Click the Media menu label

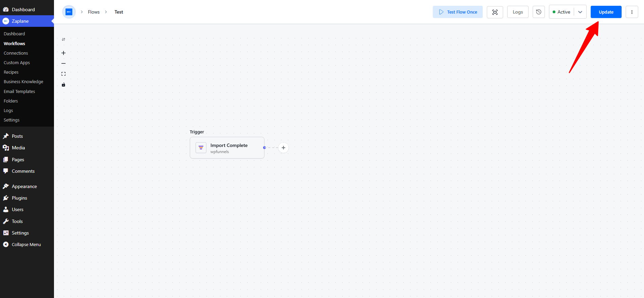(18, 148)
